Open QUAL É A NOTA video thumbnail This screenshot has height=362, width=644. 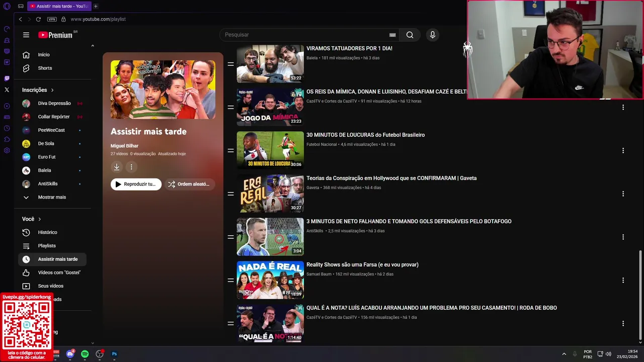pyautogui.click(x=270, y=323)
